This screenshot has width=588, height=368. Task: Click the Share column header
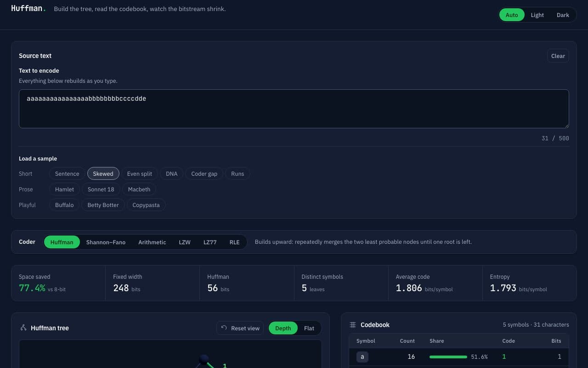point(437,341)
